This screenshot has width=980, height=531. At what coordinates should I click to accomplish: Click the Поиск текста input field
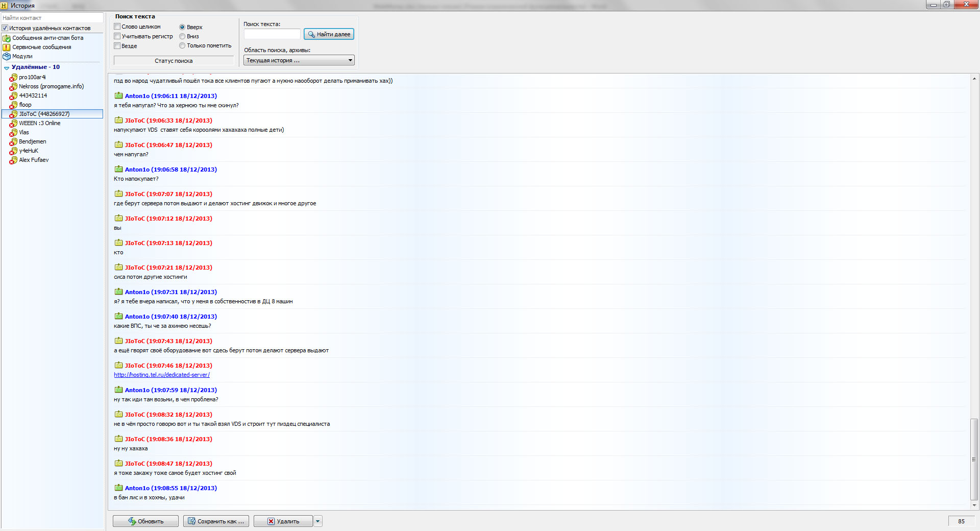(272, 34)
